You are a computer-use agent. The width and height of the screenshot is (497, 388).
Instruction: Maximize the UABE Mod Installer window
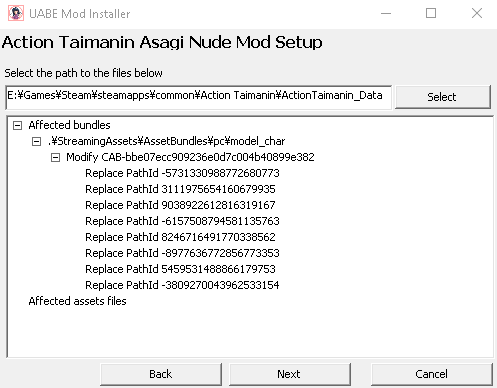click(x=431, y=14)
